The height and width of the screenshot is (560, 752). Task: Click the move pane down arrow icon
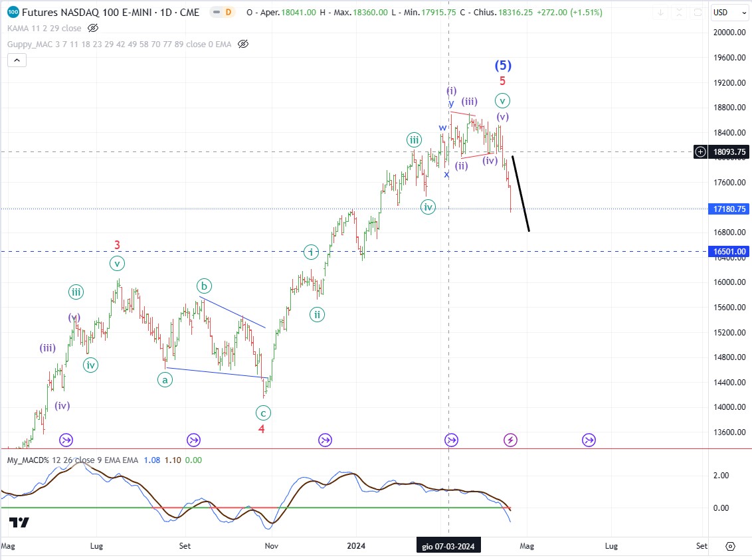[x=660, y=13]
